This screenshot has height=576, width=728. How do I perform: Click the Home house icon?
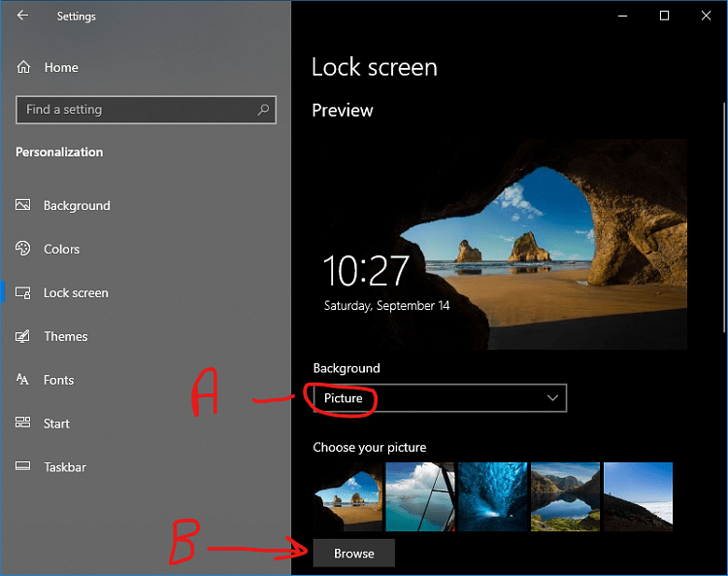[23, 67]
